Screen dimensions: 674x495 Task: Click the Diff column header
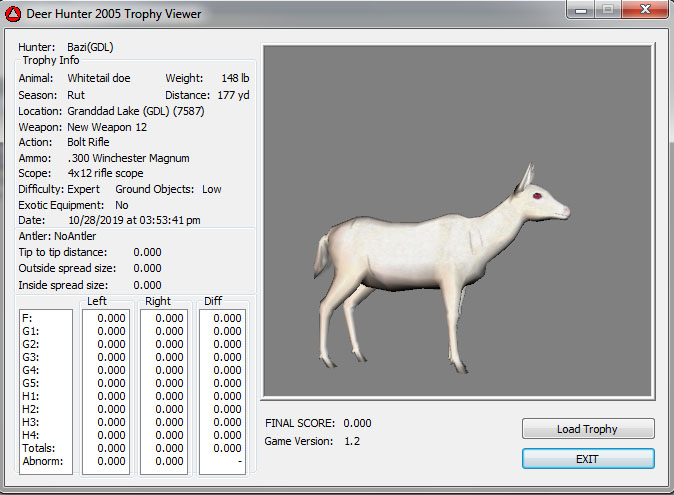[213, 301]
